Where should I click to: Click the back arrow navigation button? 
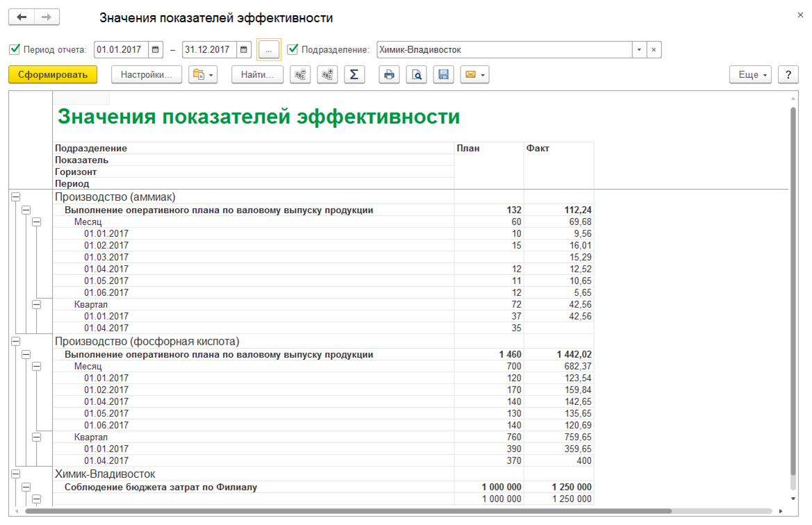[x=22, y=17]
